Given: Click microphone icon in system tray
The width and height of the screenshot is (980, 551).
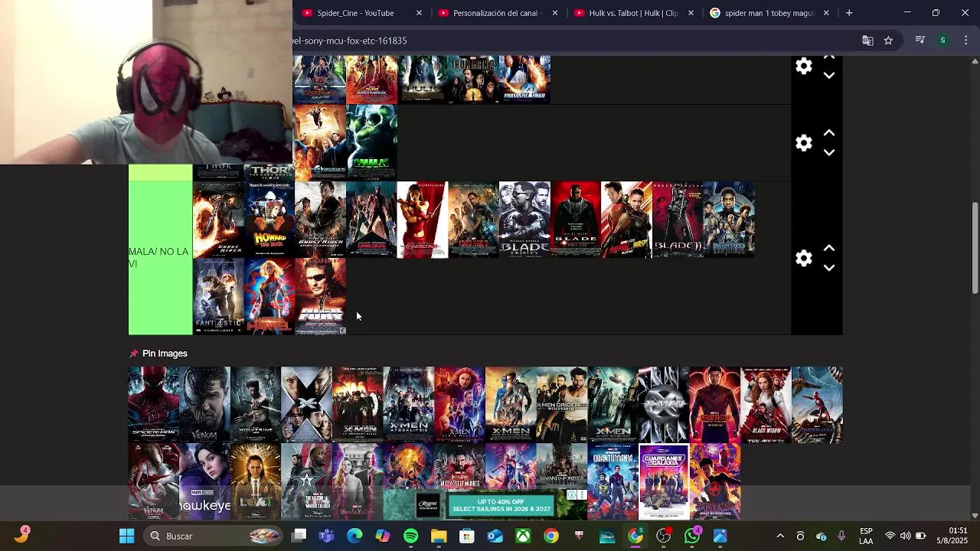Looking at the screenshot, I should (841, 536).
